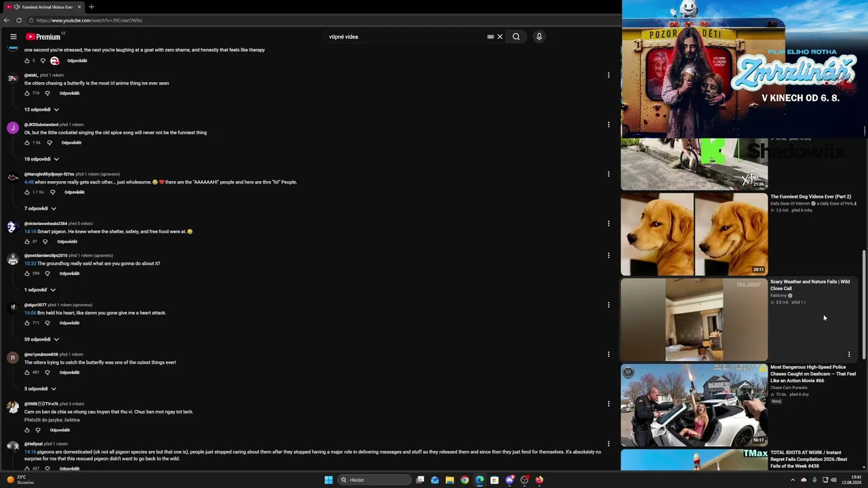Reply to the @etski_ comment

69,94
